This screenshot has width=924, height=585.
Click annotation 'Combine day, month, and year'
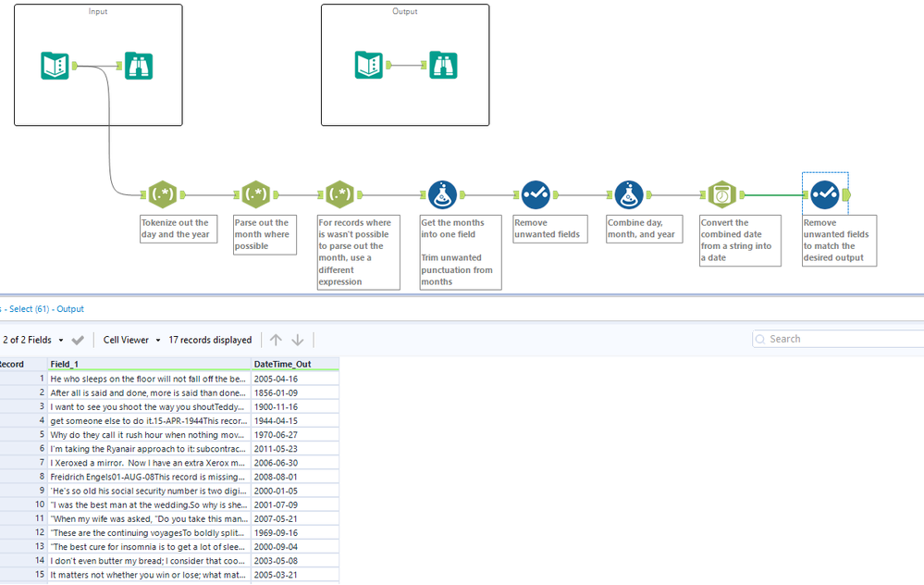644,229
